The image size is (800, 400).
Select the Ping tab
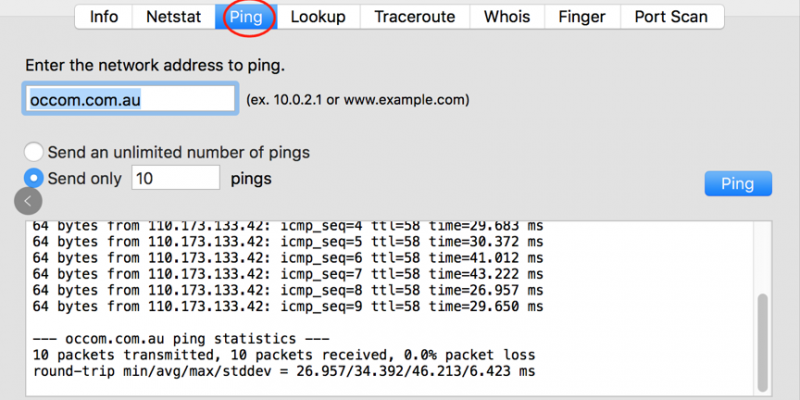[246, 17]
